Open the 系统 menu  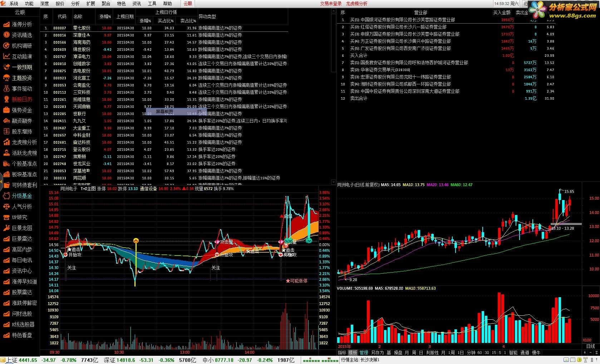pyautogui.click(x=14, y=4)
